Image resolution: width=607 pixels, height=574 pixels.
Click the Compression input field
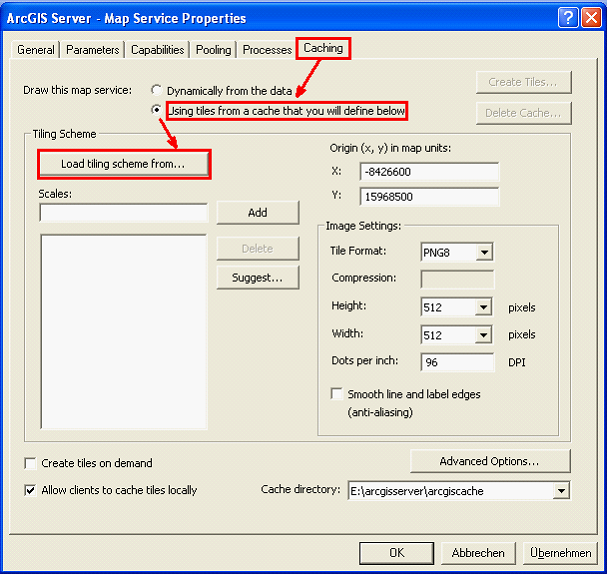[x=457, y=279]
